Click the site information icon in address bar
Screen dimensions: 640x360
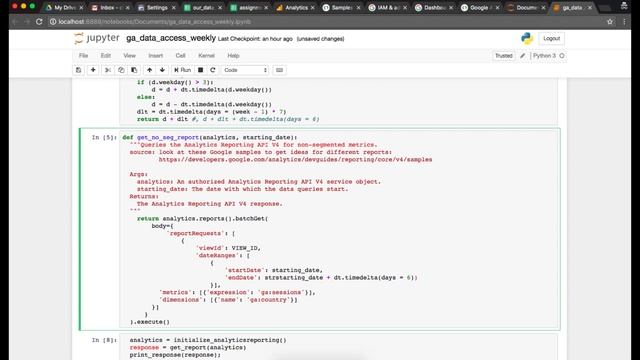53,22
